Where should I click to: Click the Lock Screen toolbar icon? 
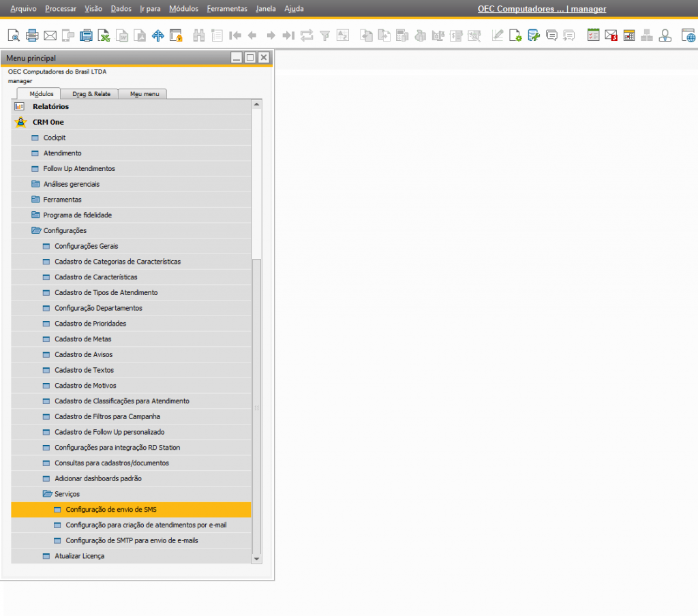(x=176, y=35)
